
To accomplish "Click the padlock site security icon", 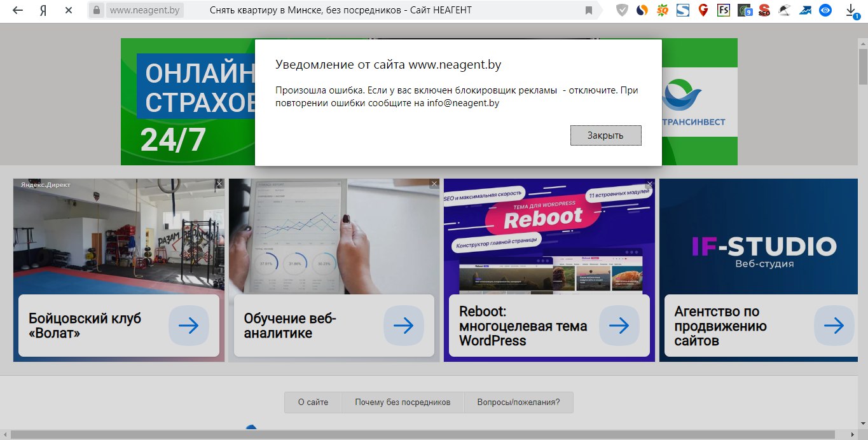I will click(97, 10).
